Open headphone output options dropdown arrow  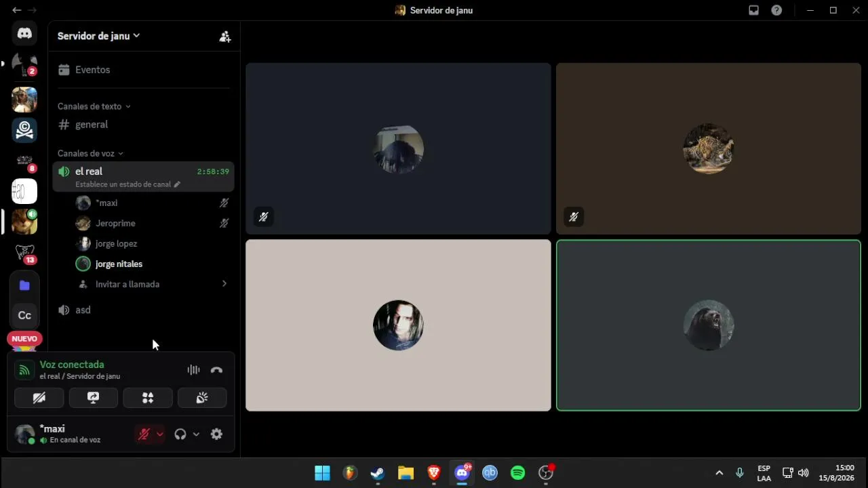coord(196,434)
